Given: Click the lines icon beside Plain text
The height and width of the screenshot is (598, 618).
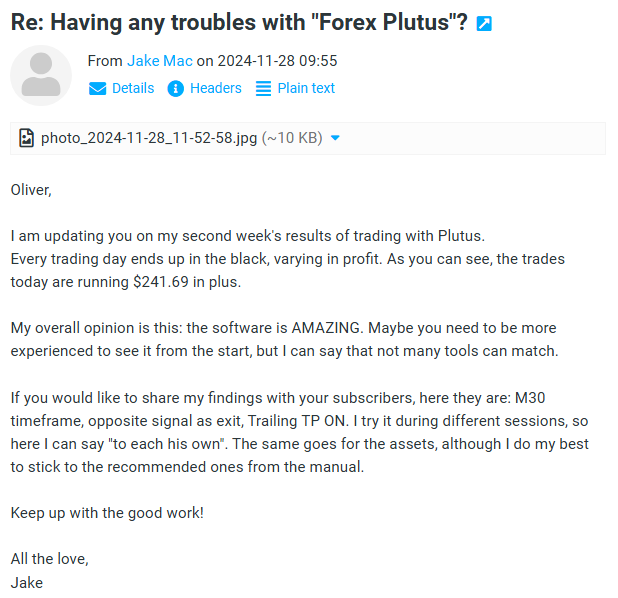Looking at the screenshot, I should 263,89.
